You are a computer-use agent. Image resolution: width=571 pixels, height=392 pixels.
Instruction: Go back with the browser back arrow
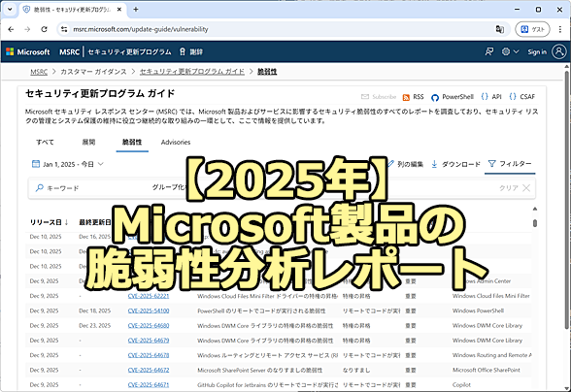11,29
